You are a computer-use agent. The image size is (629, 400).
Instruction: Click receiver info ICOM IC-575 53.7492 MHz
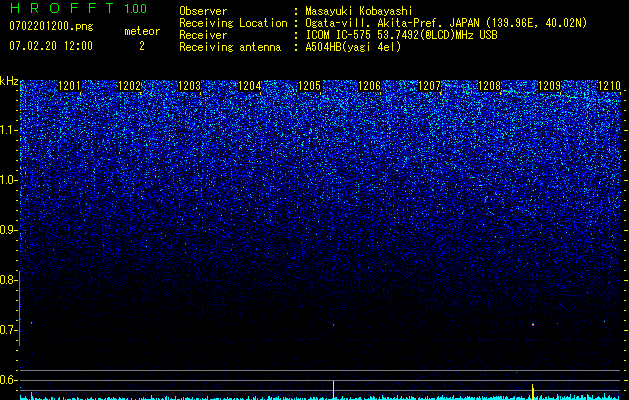401,35
